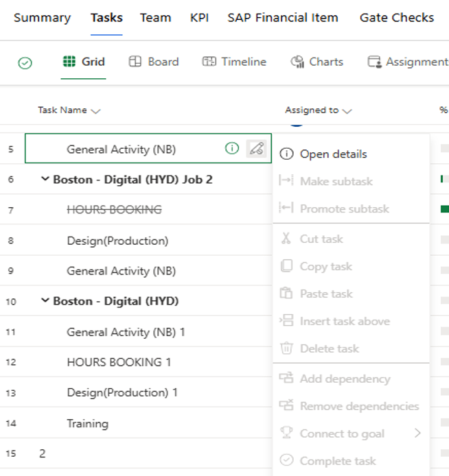Viewport: 449px width, 476px height.
Task: Click the circled checkmark icon in the toolbar
Action: (x=25, y=62)
